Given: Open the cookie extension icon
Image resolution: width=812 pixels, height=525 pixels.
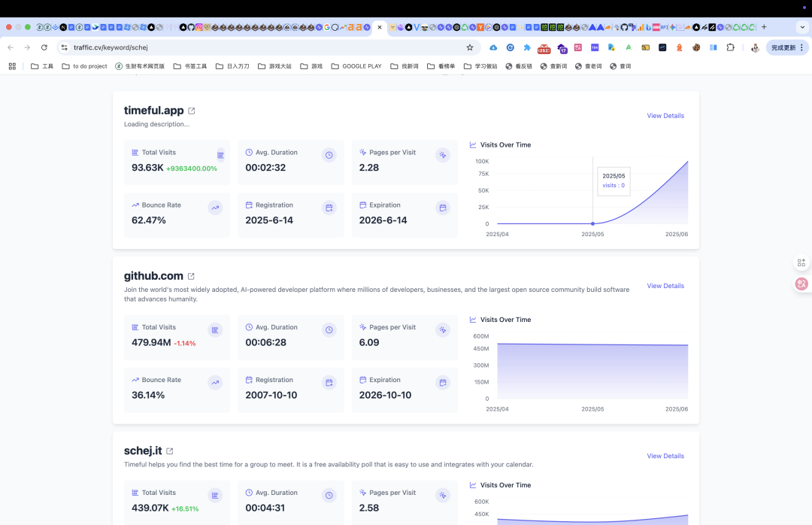Looking at the screenshot, I should [x=696, y=47].
